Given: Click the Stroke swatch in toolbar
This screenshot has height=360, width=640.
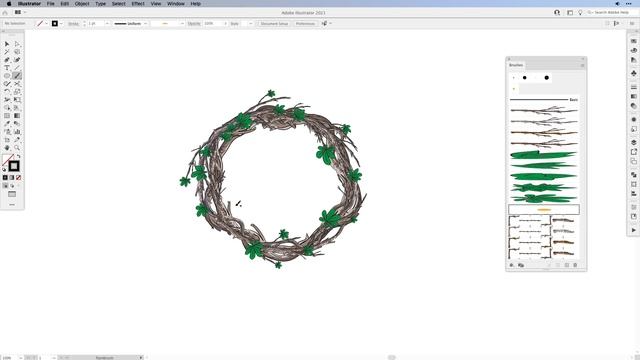Looking at the screenshot, I should pyautogui.click(x=14, y=166).
